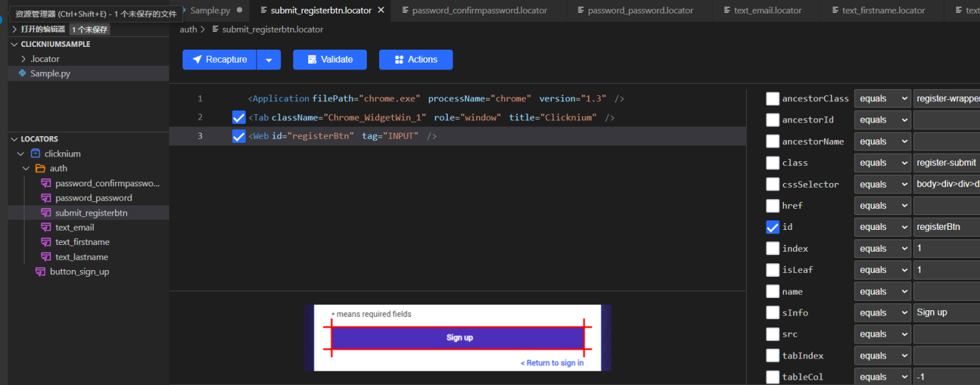
Task: Click the Validate button icon
Action: pos(312,60)
